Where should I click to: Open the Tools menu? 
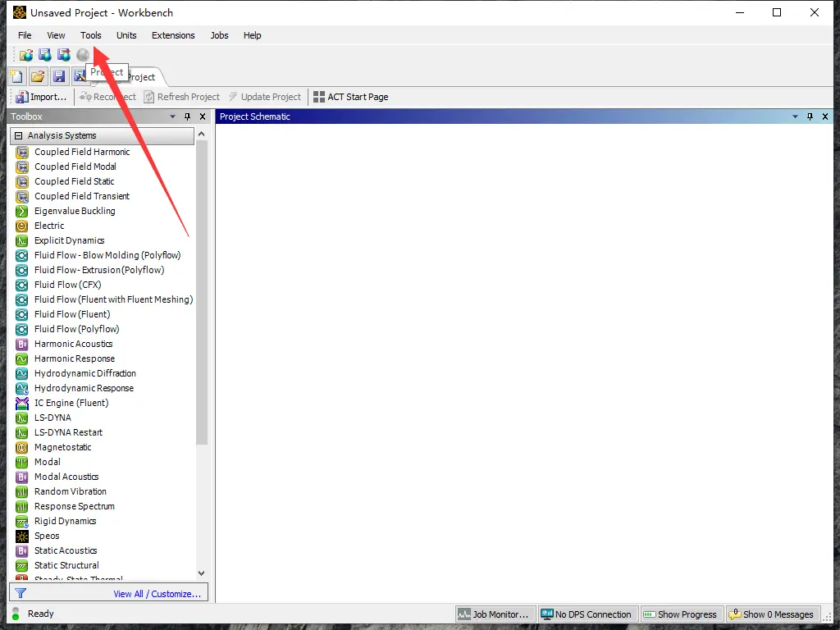click(x=90, y=35)
